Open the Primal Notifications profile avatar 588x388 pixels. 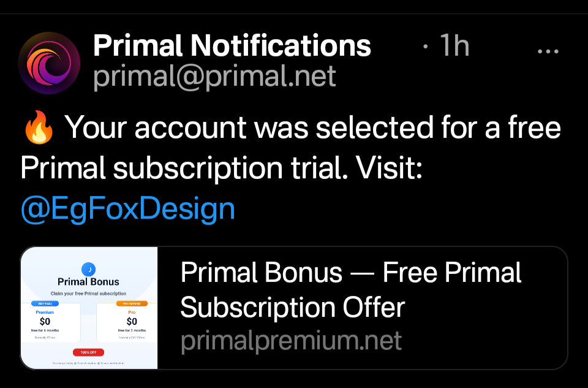click(x=49, y=63)
